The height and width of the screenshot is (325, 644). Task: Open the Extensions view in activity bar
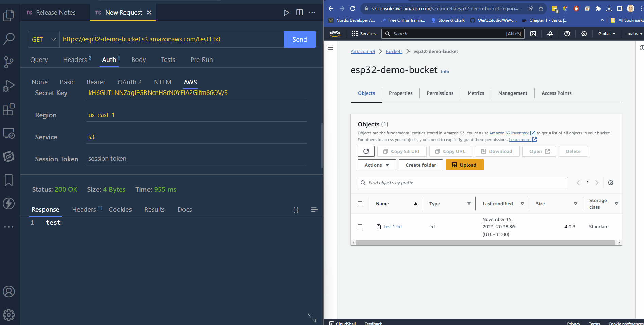8,109
